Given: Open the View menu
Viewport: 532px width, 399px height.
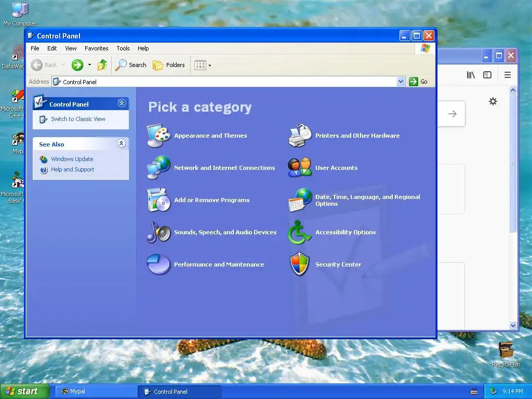Looking at the screenshot, I should (71, 48).
